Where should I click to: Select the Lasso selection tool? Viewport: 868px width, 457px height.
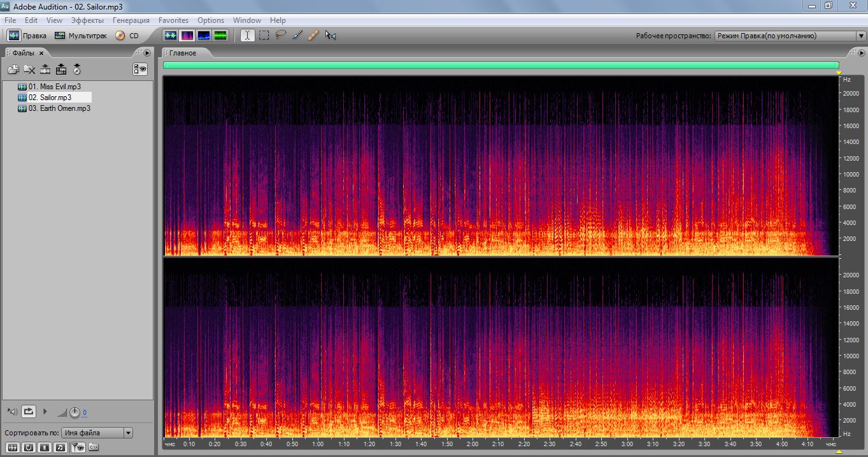click(280, 36)
